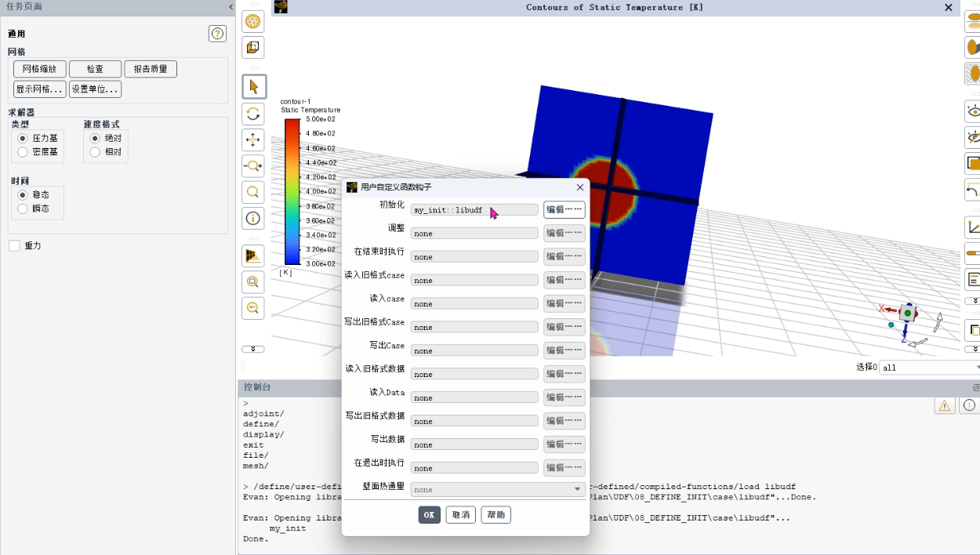980x555 pixels.
Task: Click the temperature color legend bar
Action: (x=292, y=192)
